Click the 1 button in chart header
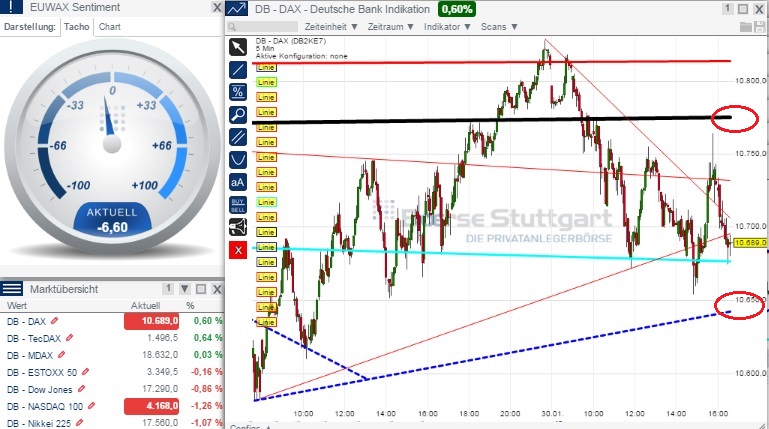 pos(728,9)
